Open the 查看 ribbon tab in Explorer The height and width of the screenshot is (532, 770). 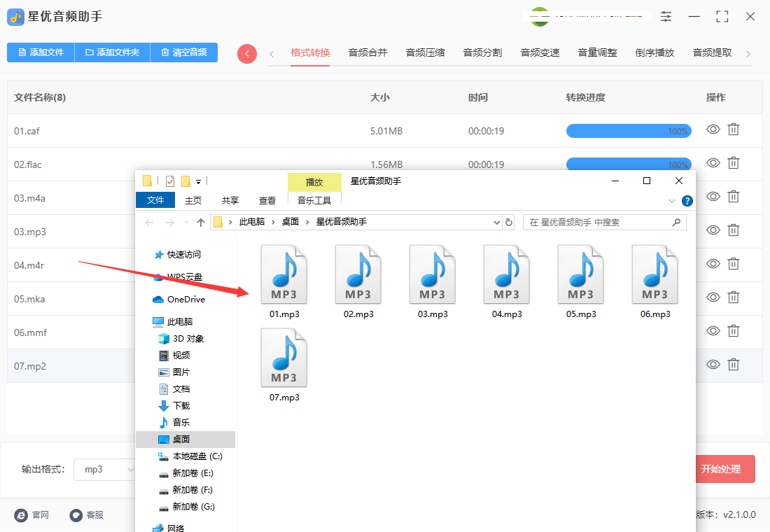coord(267,200)
